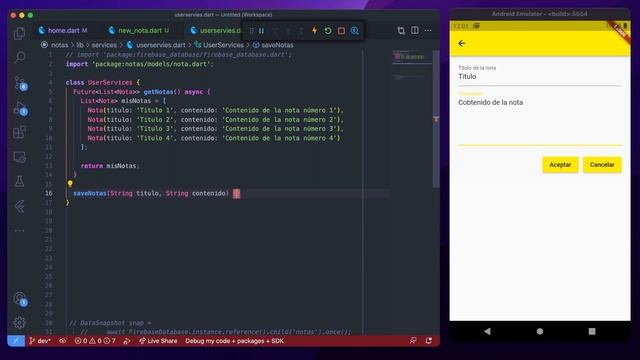This screenshot has width=640, height=360.
Task: Pause the debug session
Action: click(x=262, y=31)
